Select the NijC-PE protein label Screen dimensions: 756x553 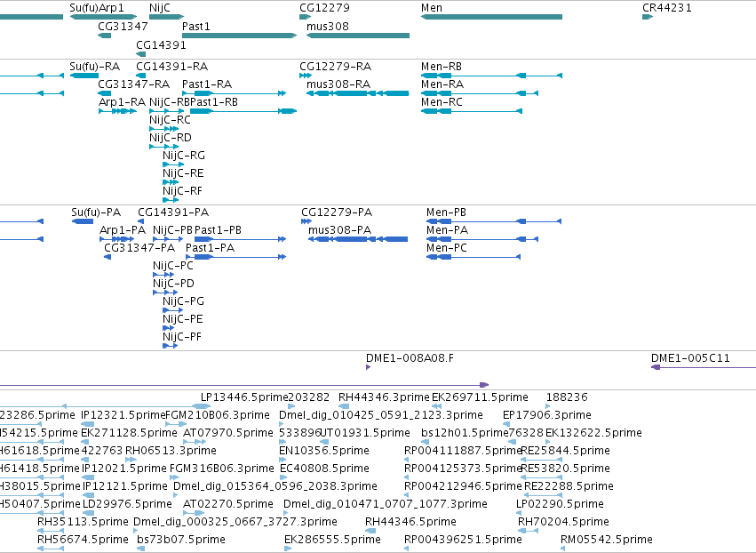tap(183, 319)
